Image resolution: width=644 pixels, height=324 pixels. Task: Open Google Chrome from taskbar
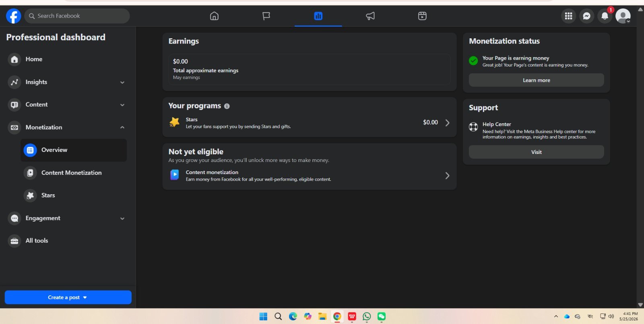[337, 316]
